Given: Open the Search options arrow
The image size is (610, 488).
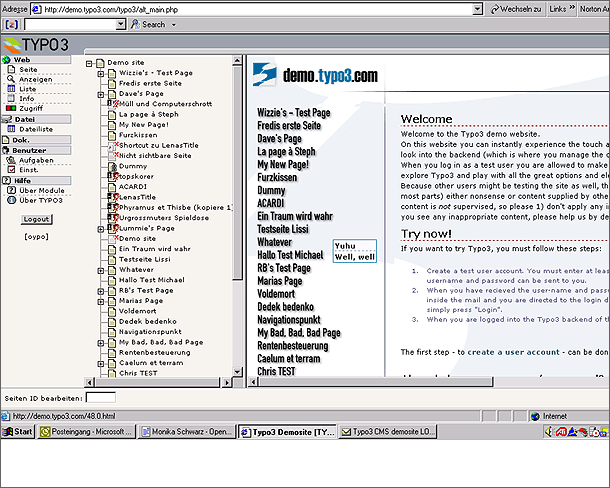Looking at the screenshot, I should click(174, 25).
